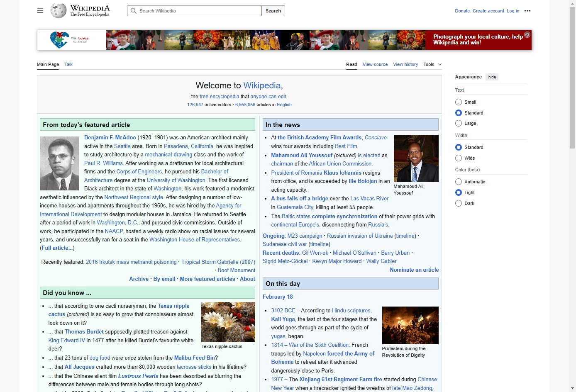Select Dark color mode

click(x=459, y=203)
